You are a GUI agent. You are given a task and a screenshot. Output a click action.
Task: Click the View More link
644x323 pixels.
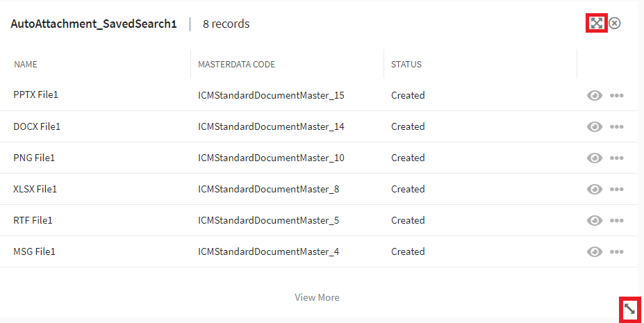(x=317, y=297)
